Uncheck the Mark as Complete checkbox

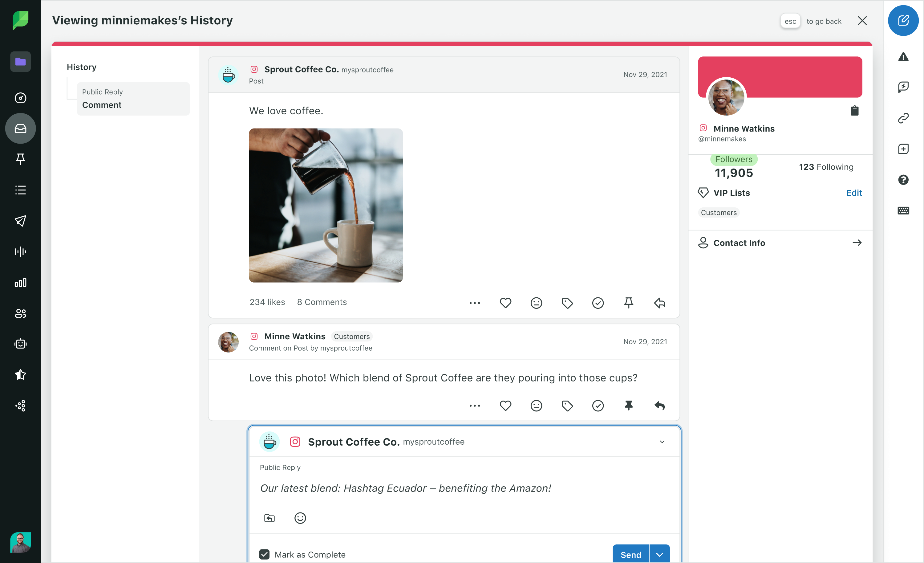pyautogui.click(x=264, y=554)
